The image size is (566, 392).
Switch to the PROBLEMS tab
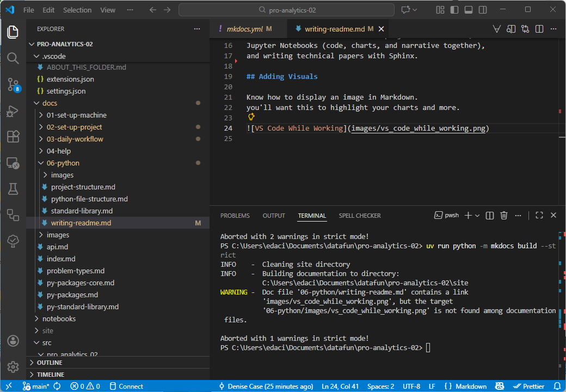pos(235,215)
